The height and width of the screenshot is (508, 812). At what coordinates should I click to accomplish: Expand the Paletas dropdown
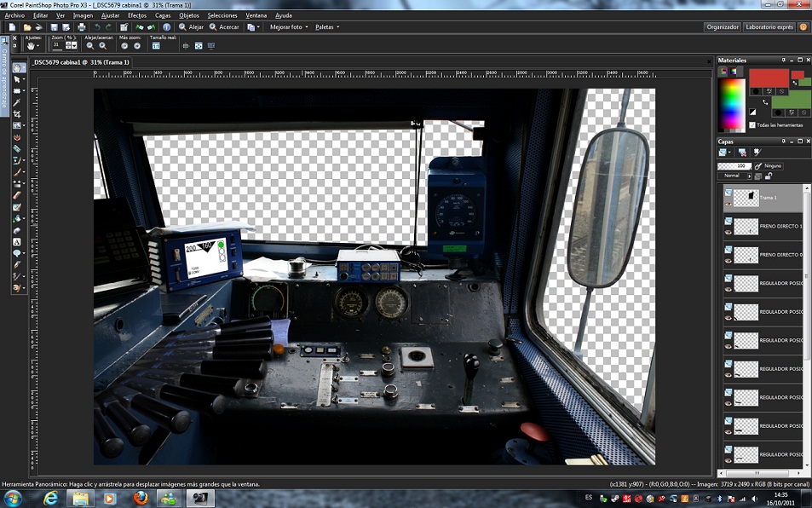click(x=326, y=27)
